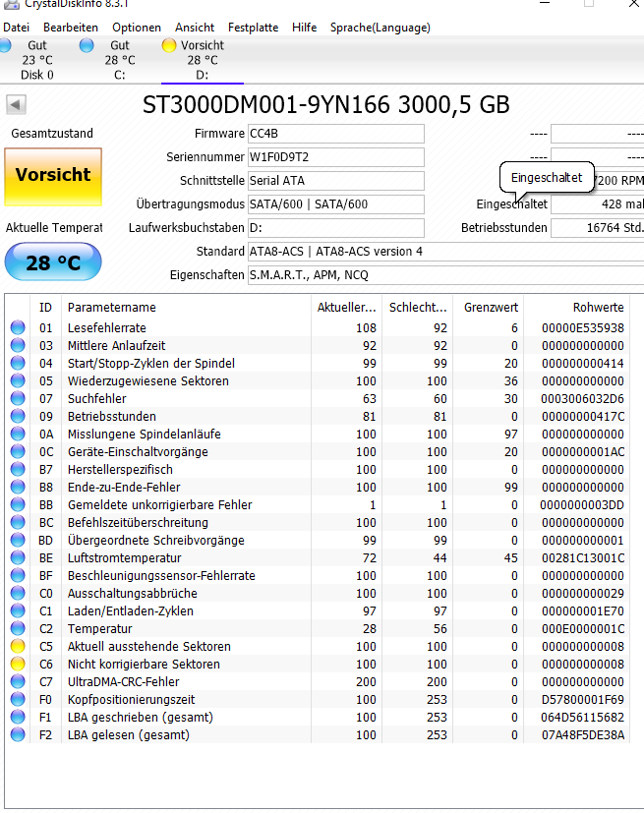
Task: Click the status icon for Kopfpositionierungszeit
Action: pyautogui.click(x=18, y=699)
